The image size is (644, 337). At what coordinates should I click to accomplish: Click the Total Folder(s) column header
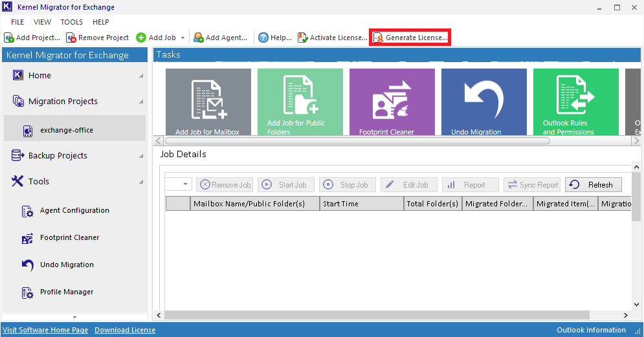click(x=433, y=204)
